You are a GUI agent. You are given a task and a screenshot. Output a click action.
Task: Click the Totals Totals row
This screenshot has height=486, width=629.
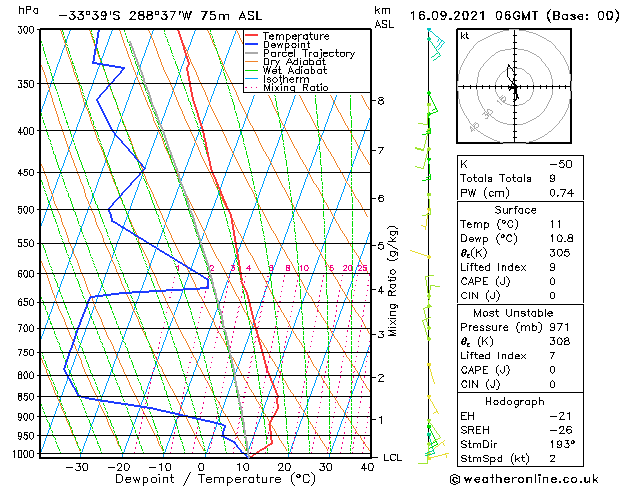(x=520, y=178)
